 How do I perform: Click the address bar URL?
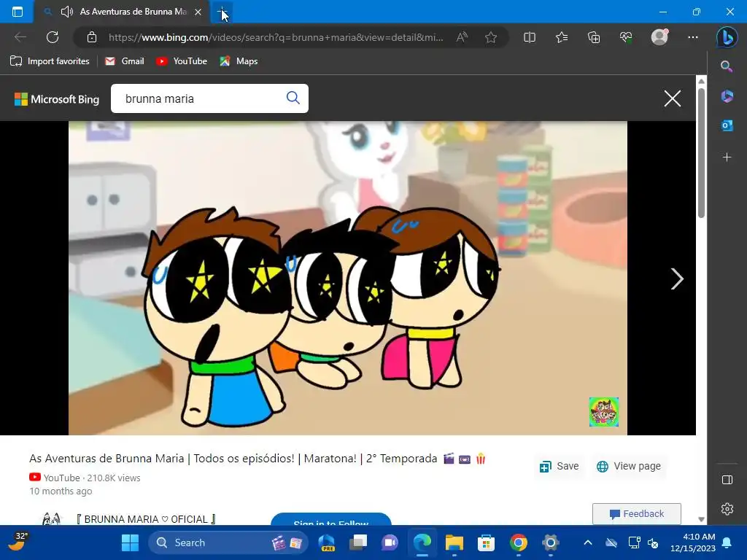coord(275,37)
